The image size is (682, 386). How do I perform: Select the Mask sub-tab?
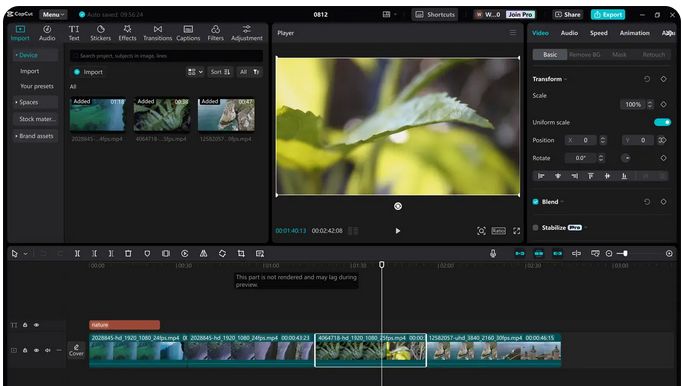(619, 55)
